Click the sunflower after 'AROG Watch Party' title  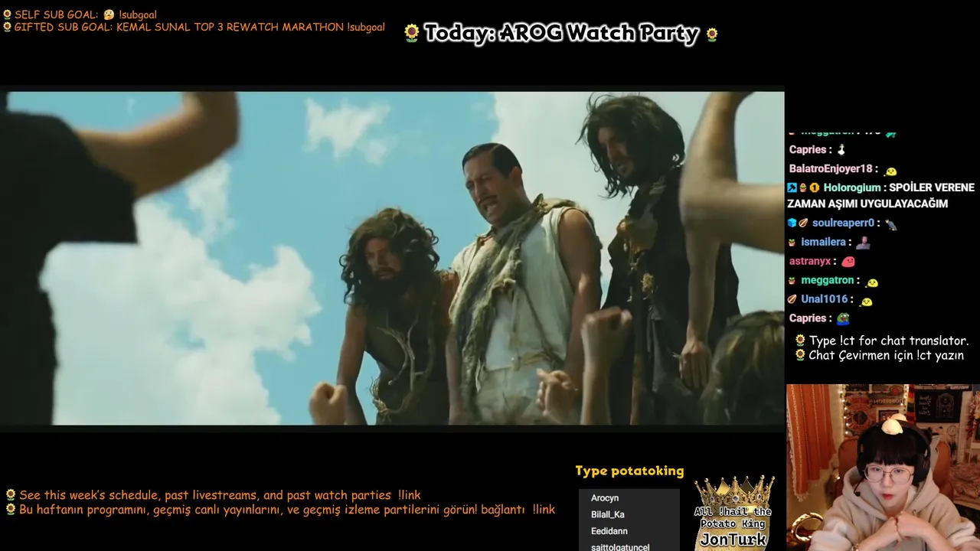click(x=712, y=34)
